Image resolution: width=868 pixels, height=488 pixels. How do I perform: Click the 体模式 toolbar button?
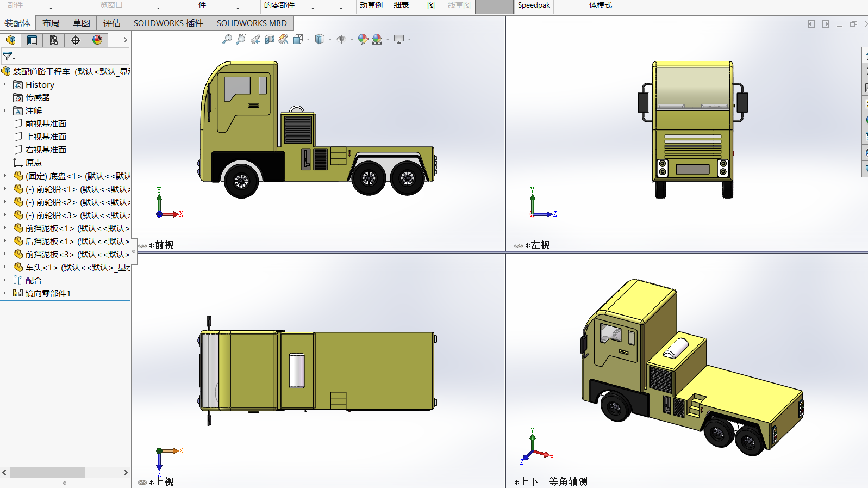(601, 5)
